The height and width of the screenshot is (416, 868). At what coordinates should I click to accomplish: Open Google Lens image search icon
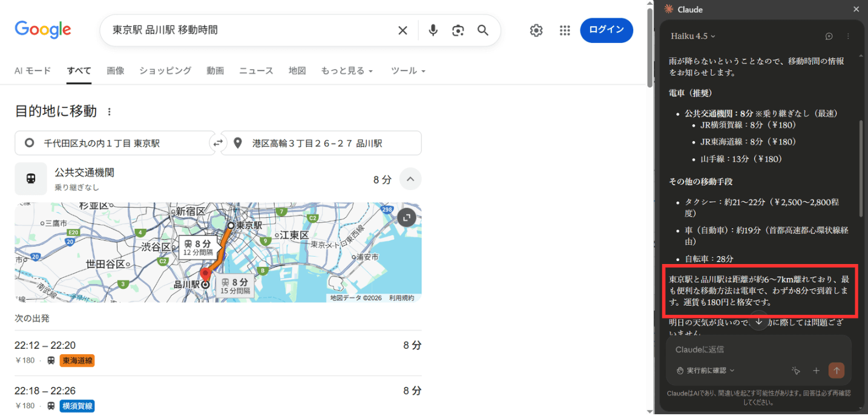click(x=458, y=30)
